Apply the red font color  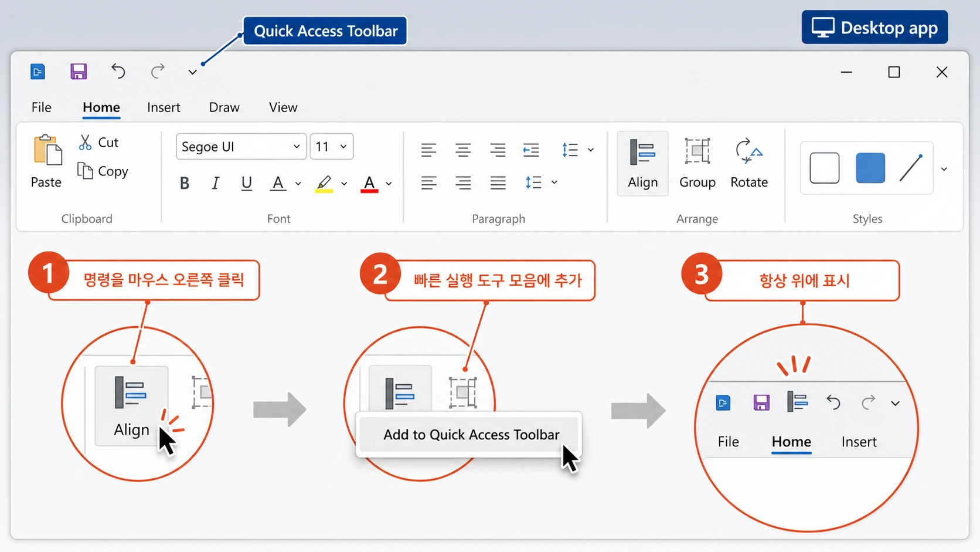tap(369, 184)
